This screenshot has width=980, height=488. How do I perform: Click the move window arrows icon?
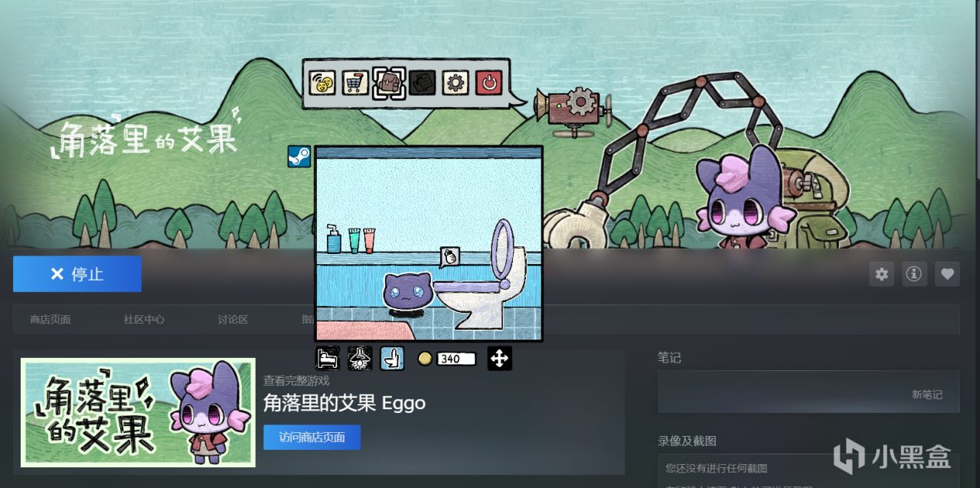499,358
